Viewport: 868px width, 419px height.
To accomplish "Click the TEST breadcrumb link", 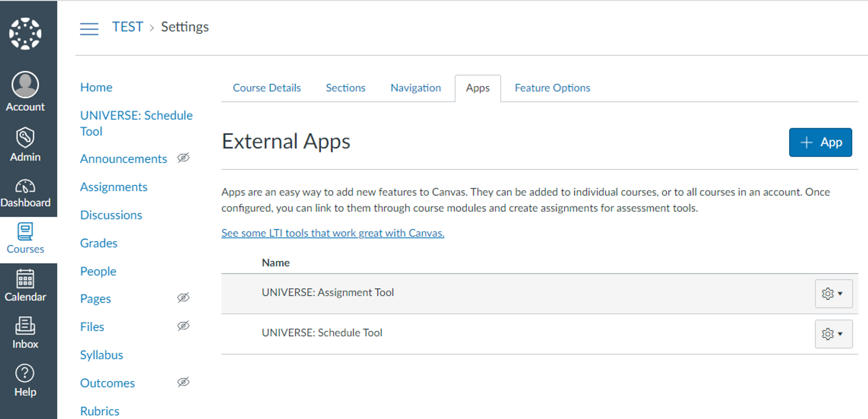I will point(128,27).
